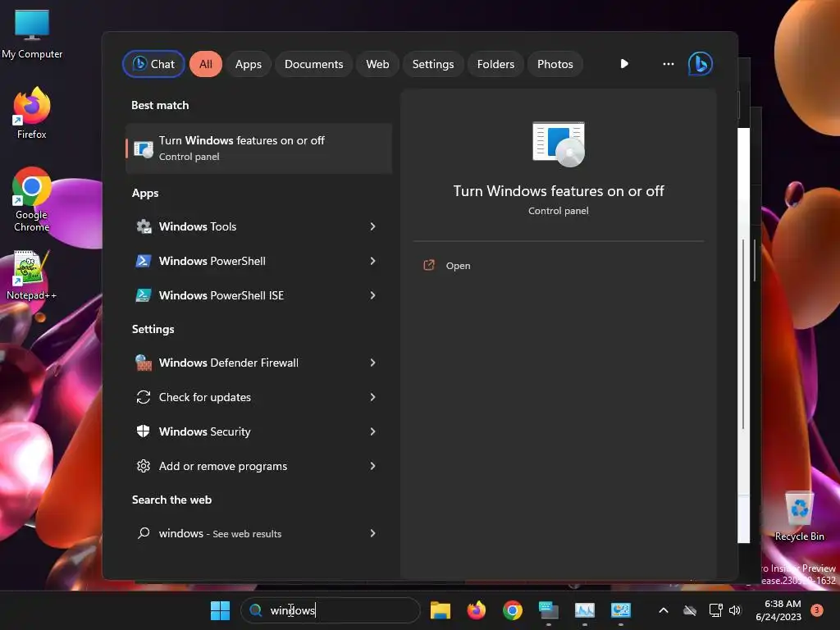The height and width of the screenshot is (630, 840).
Task: Switch to the Folders filter
Action: point(495,64)
